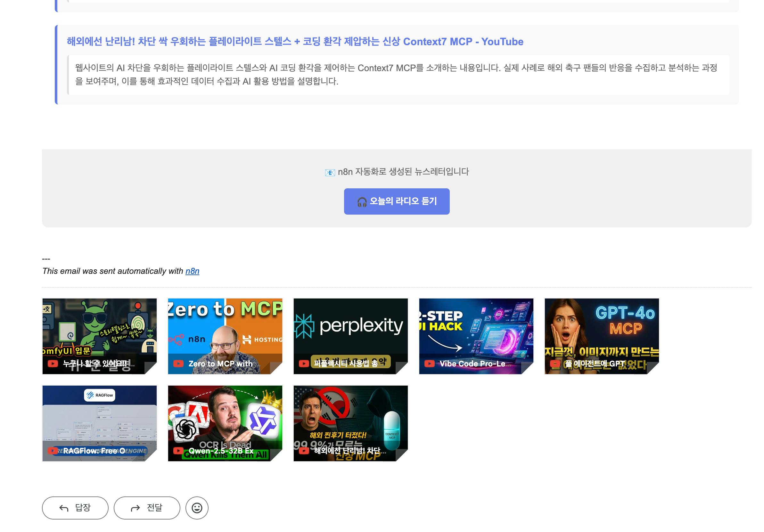Click YouTube icon on perplexity thumbnail

pos(303,364)
